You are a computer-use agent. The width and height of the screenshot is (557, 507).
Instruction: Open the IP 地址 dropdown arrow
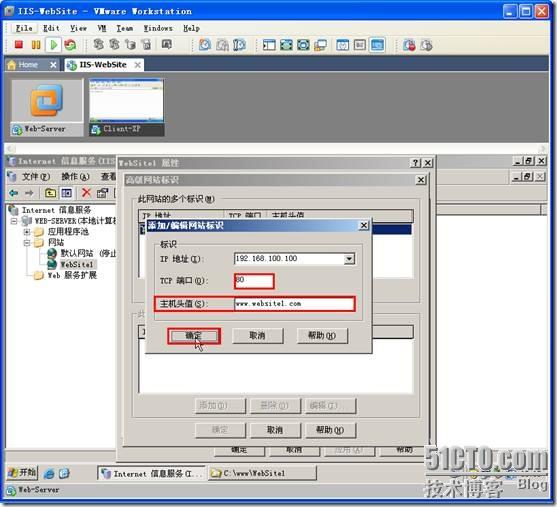click(349, 259)
